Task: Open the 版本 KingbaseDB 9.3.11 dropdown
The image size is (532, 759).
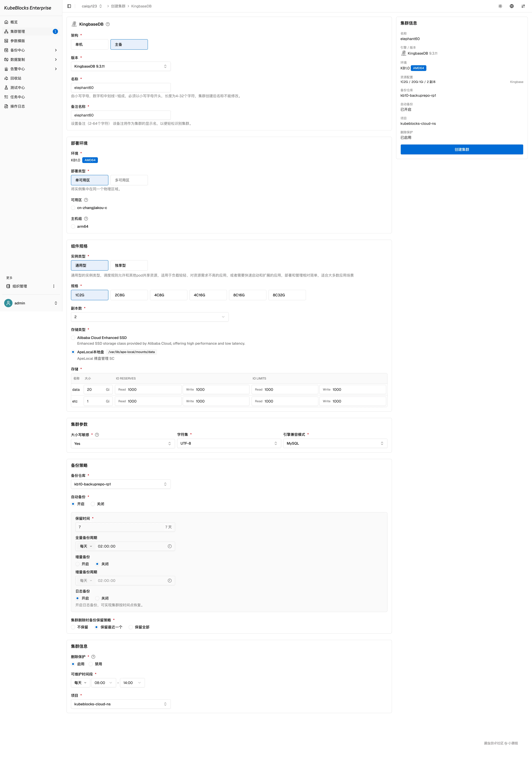Action: (x=121, y=66)
